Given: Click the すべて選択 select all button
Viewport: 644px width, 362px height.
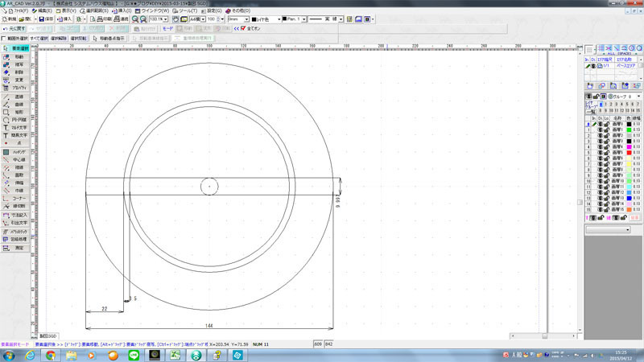Looking at the screenshot, I should [x=39, y=39].
